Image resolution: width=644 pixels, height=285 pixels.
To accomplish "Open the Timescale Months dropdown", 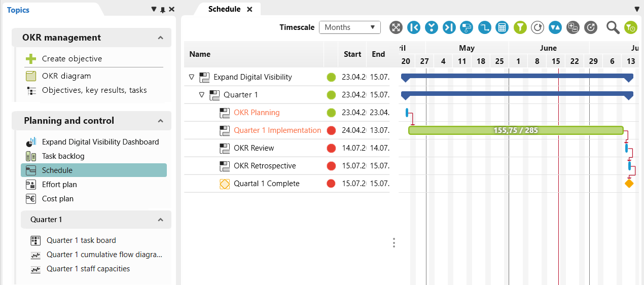I will 350,27.
